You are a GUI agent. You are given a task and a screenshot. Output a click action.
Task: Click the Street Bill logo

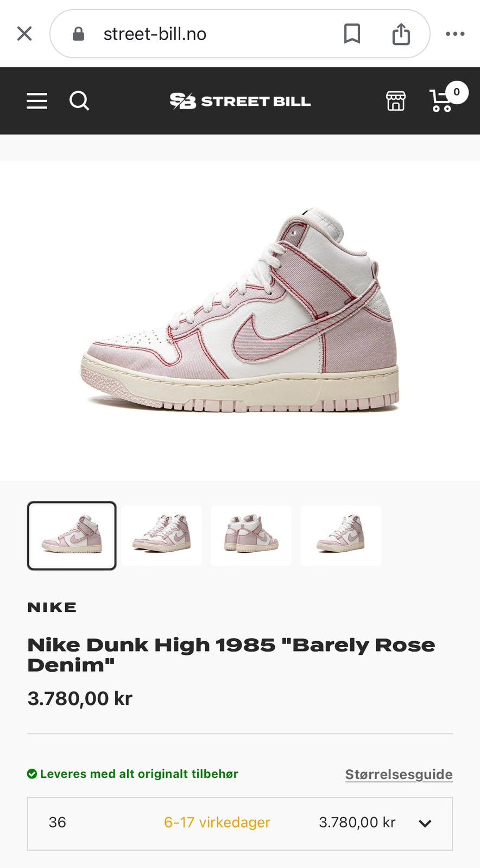240,101
